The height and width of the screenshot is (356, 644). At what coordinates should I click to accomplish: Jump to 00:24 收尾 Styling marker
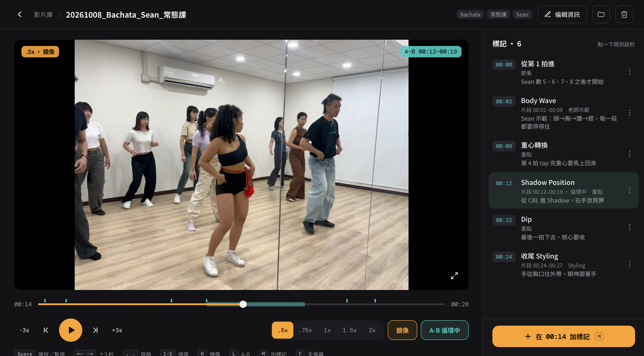click(x=563, y=265)
